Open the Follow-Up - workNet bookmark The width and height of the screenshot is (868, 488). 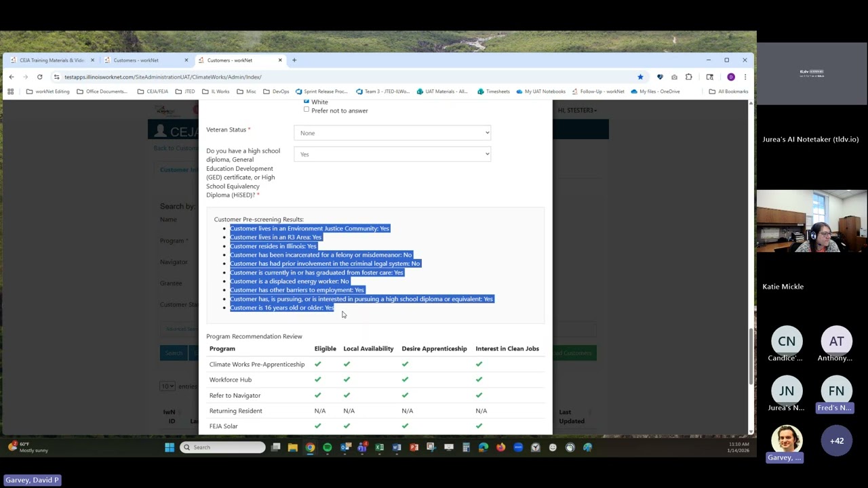pos(598,91)
